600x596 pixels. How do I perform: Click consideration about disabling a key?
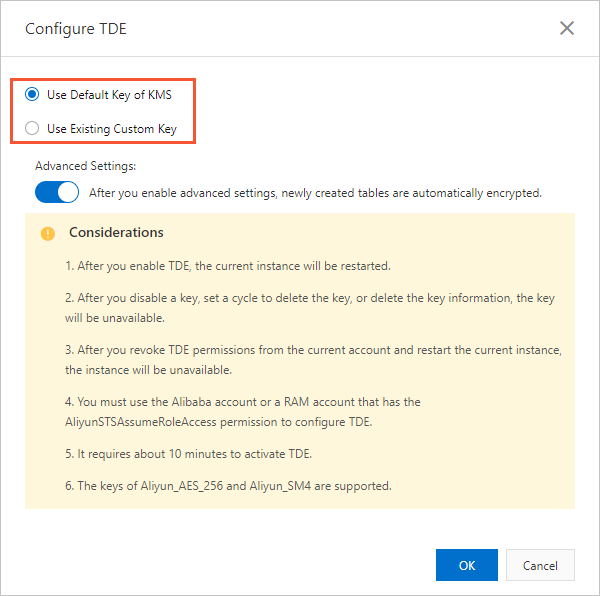pos(310,308)
